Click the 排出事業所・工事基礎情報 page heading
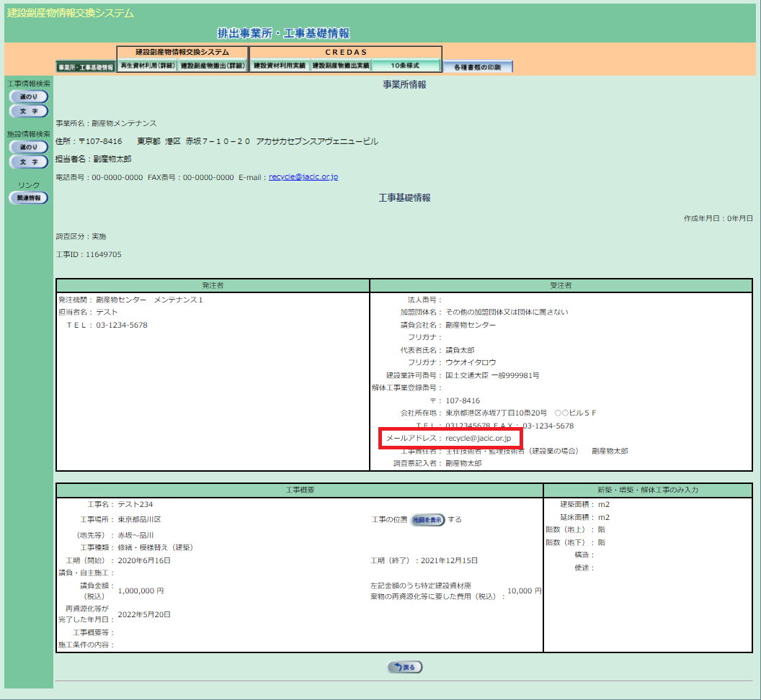 tap(283, 33)
